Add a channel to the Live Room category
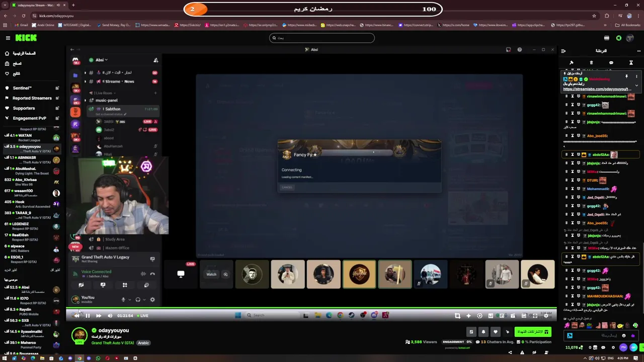The image size is (644, 362). coord(155,93)
